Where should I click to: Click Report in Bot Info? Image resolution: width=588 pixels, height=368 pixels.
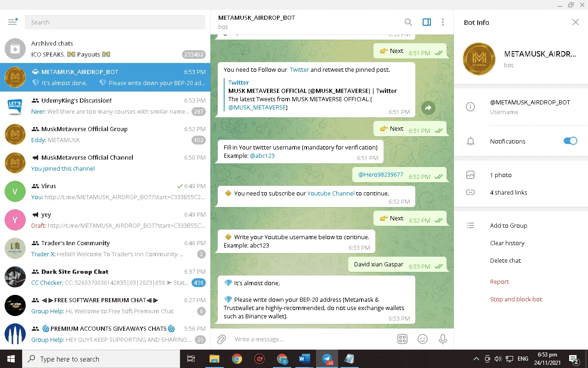(499, 282)
